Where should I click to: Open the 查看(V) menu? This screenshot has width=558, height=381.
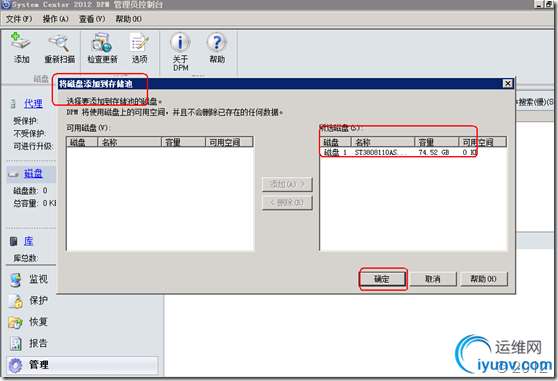[x=92, y=19]
